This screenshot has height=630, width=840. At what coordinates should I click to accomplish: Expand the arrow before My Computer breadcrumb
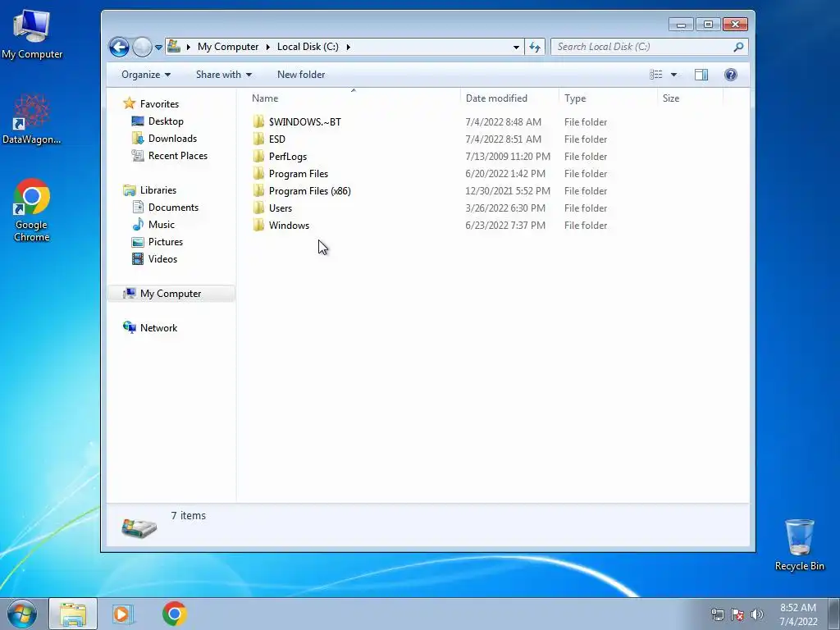[188, 47]
